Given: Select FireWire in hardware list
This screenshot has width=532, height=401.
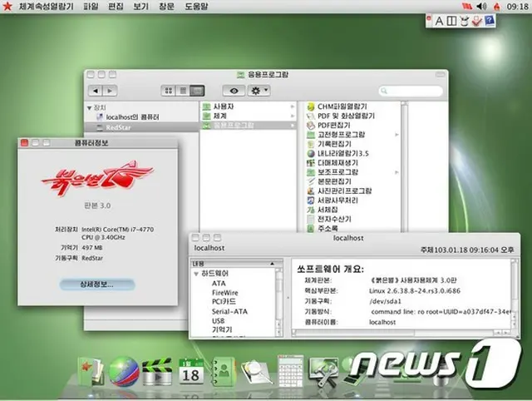Looking at the screenshot, I should [225, 293].
